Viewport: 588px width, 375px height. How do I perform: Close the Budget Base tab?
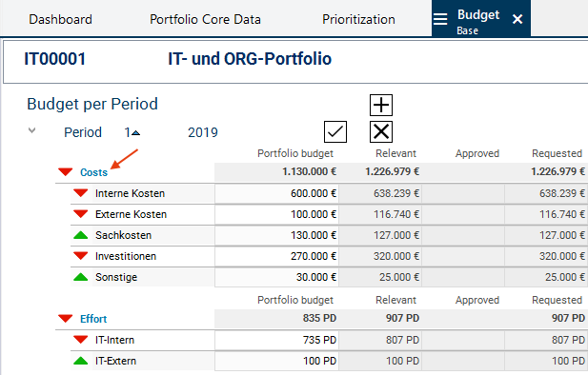click(517, 19)
